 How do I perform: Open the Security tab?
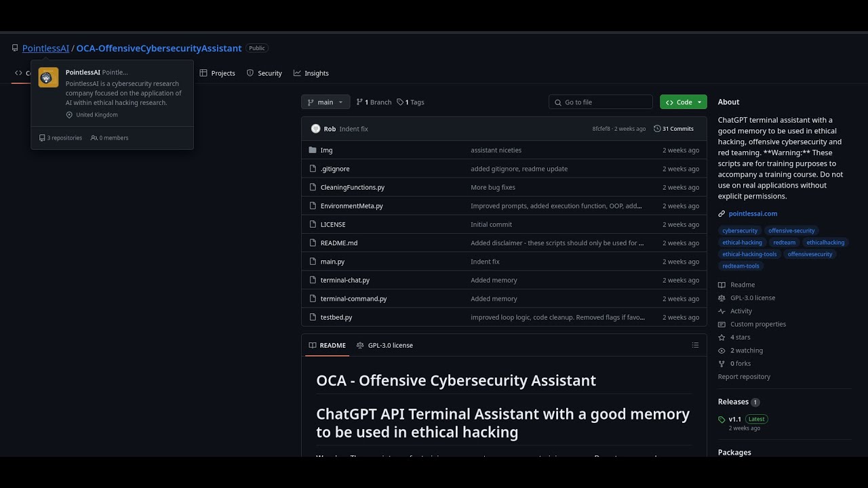point(264,73)
